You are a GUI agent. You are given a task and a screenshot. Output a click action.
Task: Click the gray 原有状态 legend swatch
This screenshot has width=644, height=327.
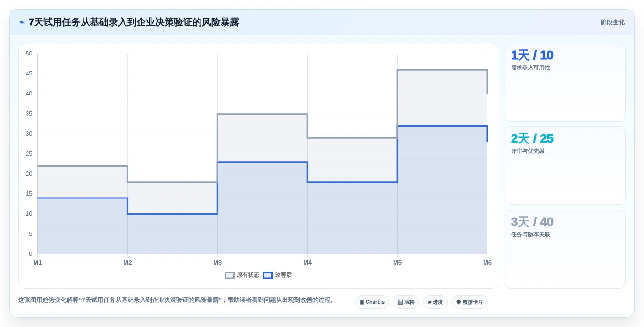(229, 275)
